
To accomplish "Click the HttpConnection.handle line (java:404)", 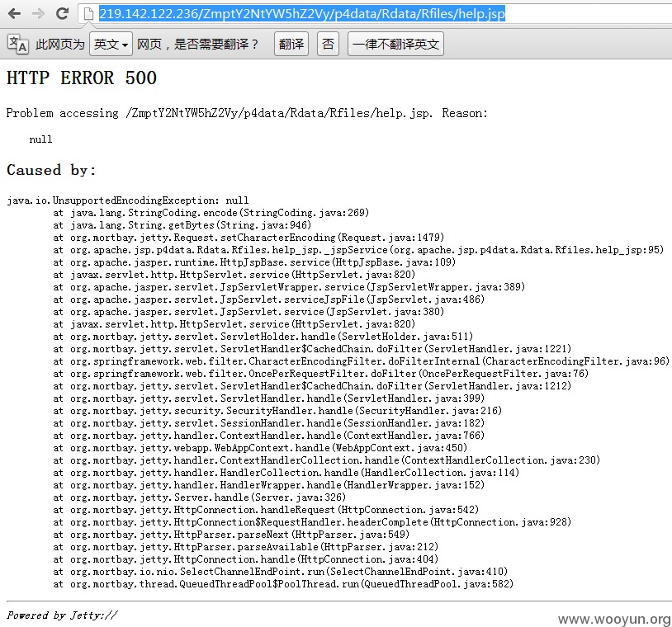I will tap(245, 561).
